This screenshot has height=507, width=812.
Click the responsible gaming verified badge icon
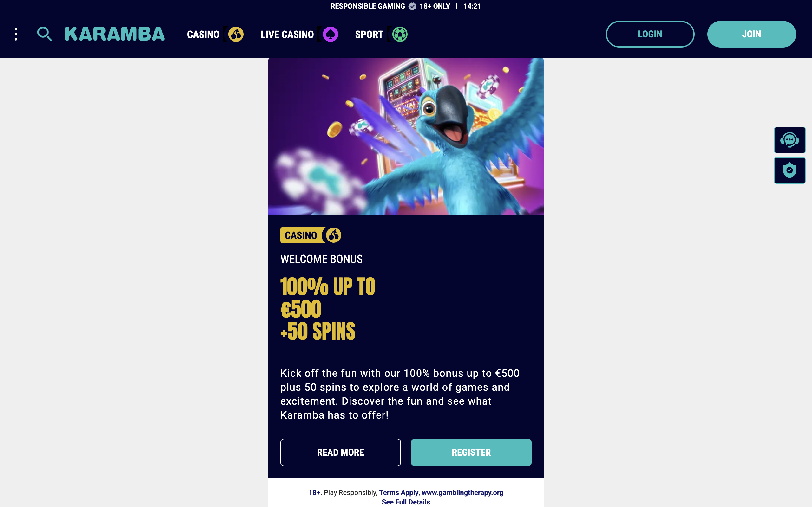pos(412,6)
